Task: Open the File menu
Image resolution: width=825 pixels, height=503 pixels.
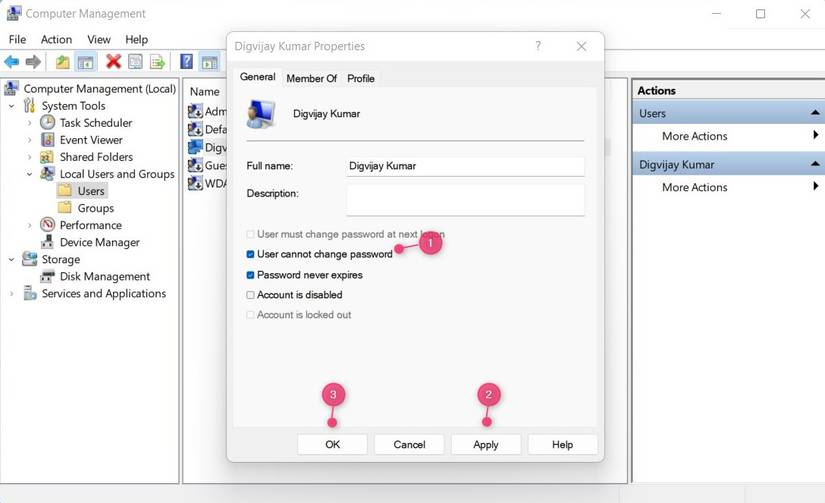Action: coord(17,39)
